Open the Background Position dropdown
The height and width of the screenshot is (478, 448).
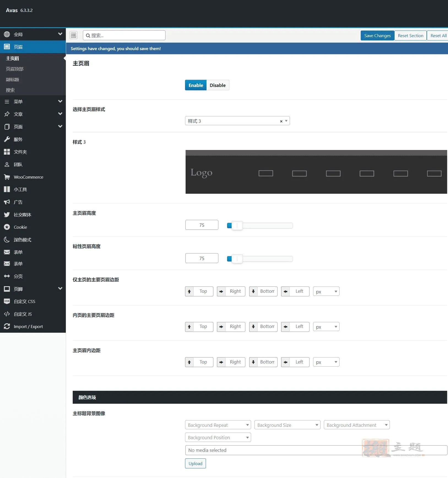coord(218,437)
